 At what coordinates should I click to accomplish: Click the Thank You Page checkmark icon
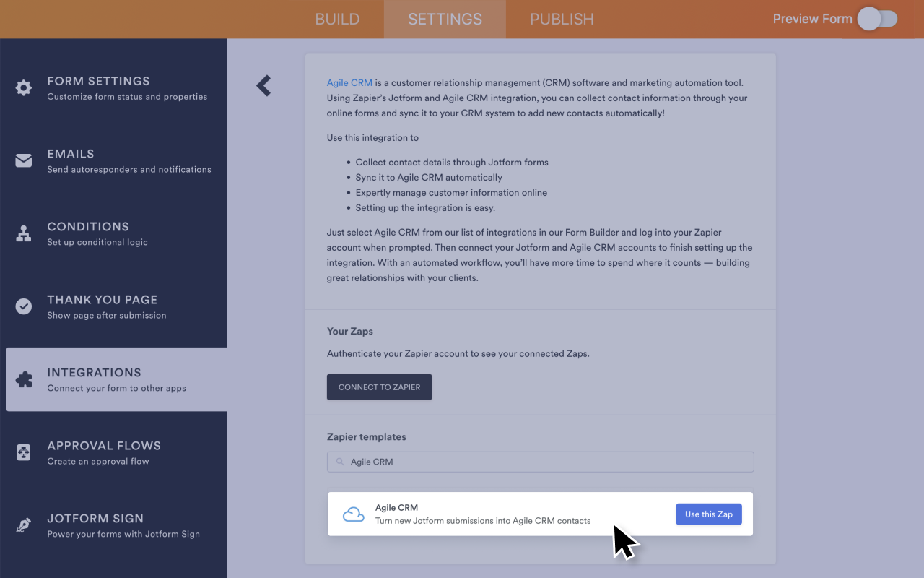(24, 306)
